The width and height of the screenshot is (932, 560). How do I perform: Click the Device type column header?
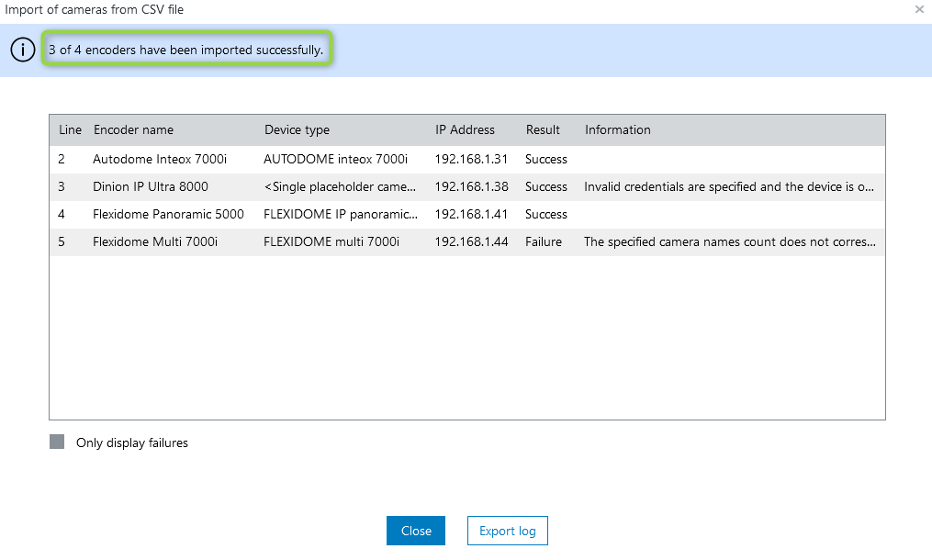[x=297, y=129]
